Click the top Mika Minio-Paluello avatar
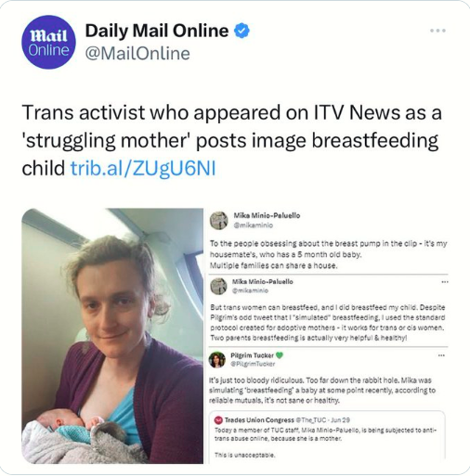Screen dimensions: 470x476 pyautogui.click(x=219, y=221)
